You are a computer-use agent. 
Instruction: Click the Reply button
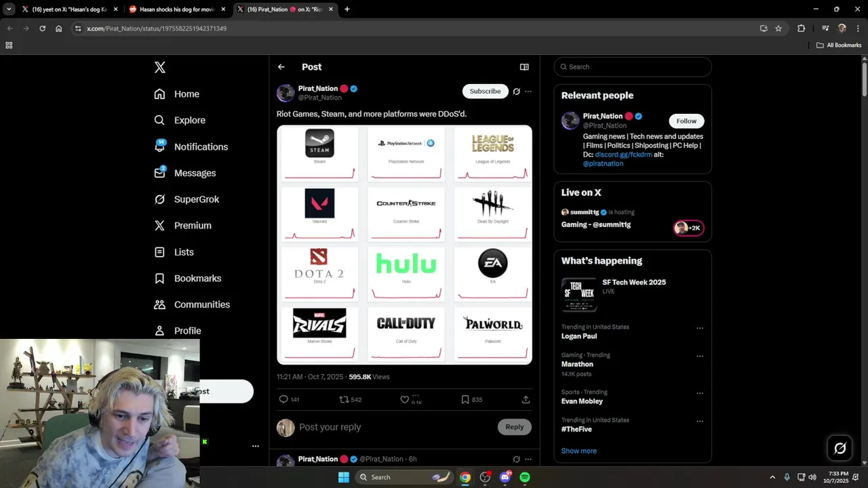[x=515, y=427]
